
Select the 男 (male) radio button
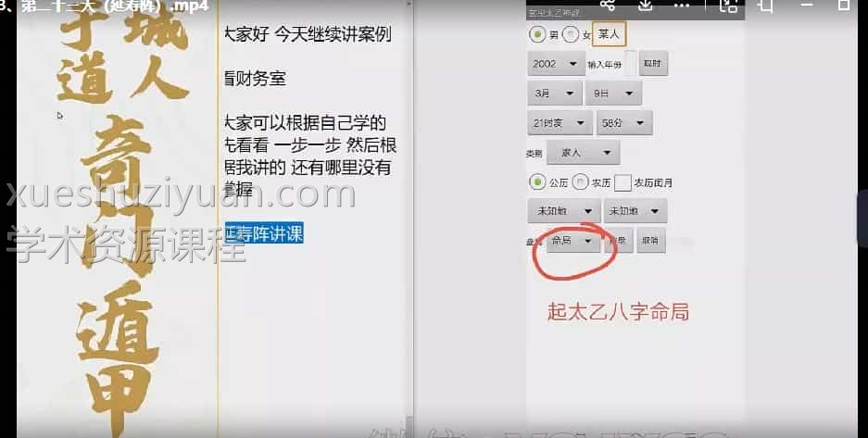coord(537,34)
